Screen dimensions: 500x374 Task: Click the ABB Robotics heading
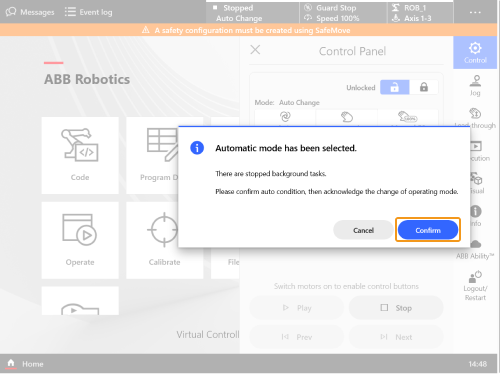click(x=87, y=79)
